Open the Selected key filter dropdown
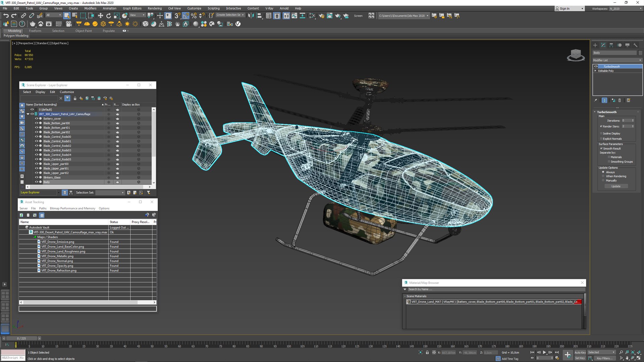 (x=601, y=352)
